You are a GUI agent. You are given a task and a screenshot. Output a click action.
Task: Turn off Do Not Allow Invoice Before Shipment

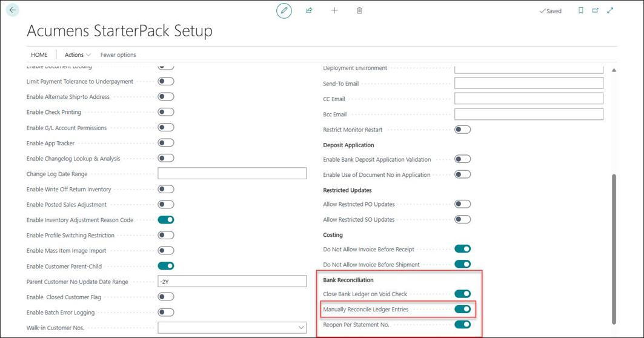[x=462, y=264]
